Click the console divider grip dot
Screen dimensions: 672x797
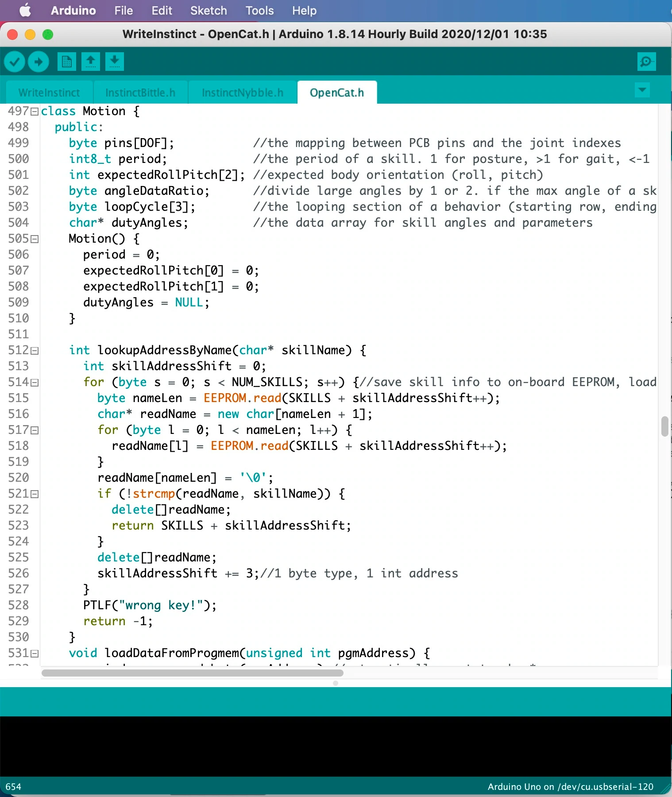pos(336,683)
